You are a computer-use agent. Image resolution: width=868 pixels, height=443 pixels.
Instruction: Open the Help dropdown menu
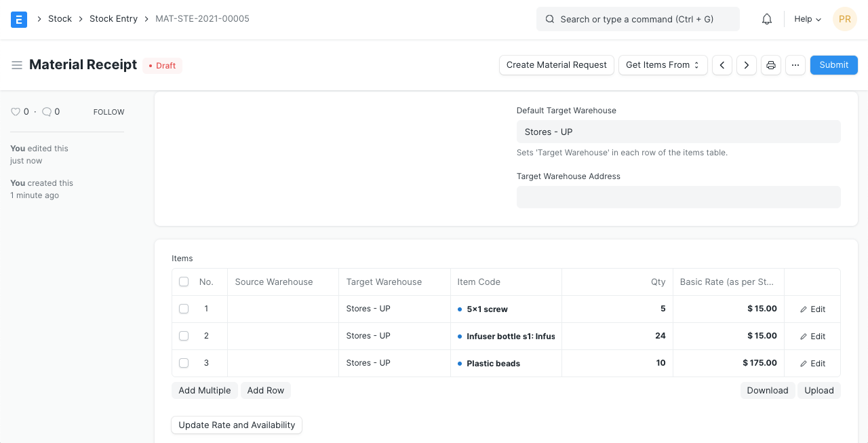point(808,19)
